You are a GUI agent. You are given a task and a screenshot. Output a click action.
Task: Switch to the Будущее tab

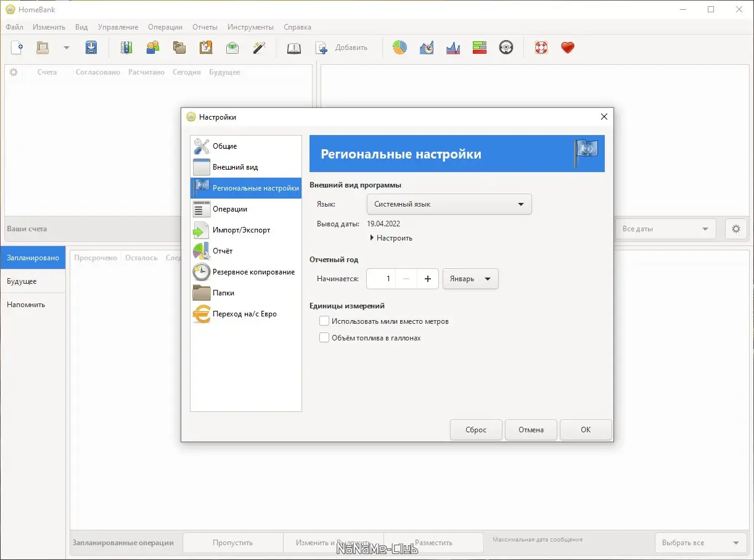tap(33, 281)
